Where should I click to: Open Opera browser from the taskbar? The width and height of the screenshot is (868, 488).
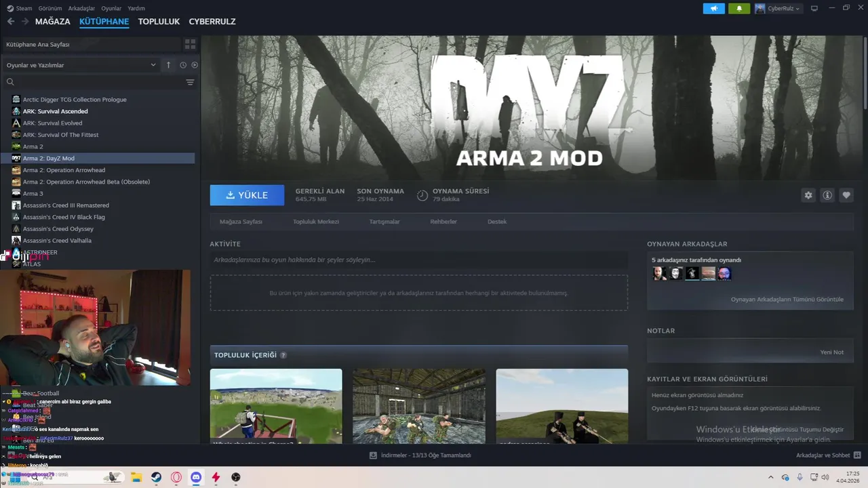176,477
